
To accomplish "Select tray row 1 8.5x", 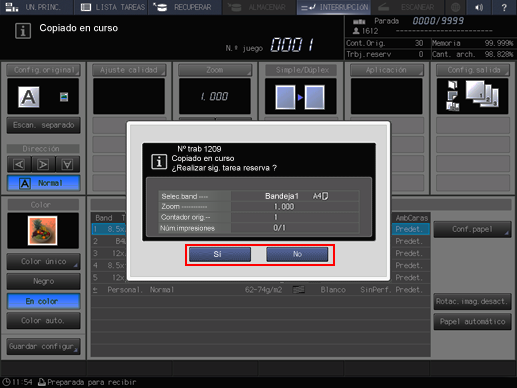I will 261,229.
